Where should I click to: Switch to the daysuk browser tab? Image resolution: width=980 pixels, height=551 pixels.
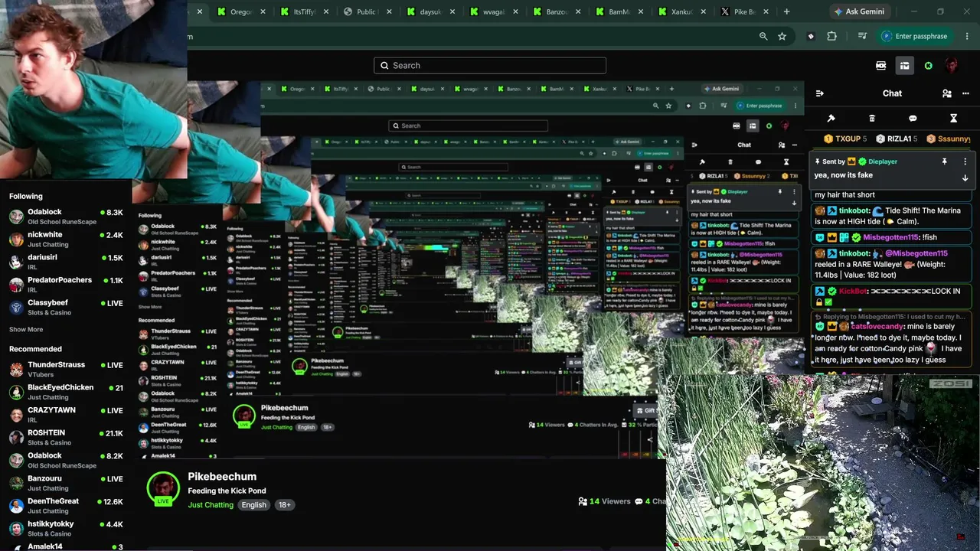tap(430, 11)
